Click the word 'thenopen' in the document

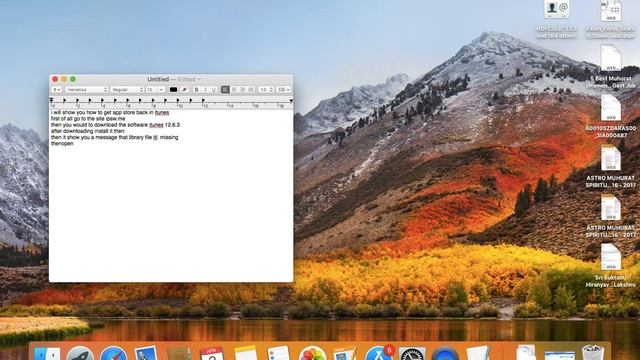62,143
